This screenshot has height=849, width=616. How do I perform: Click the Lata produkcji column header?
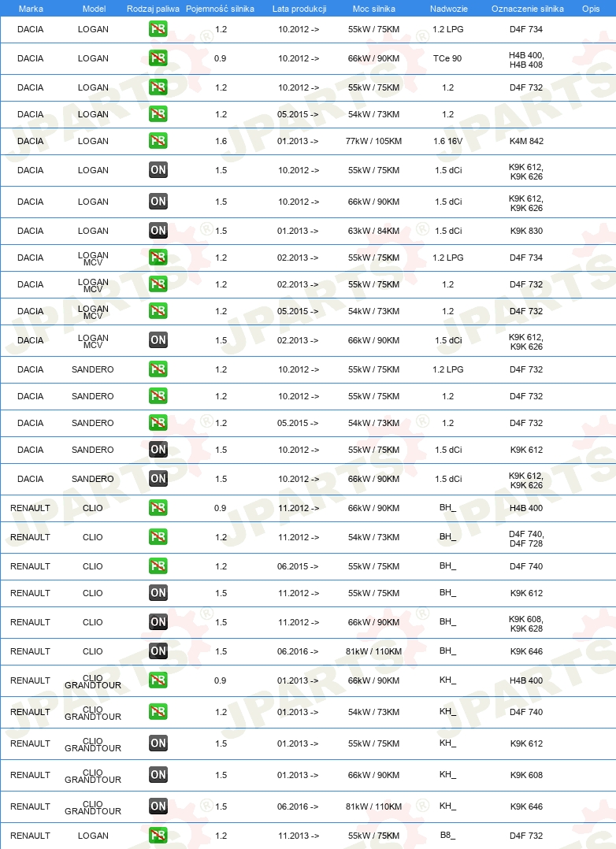[x=299, y=9]
